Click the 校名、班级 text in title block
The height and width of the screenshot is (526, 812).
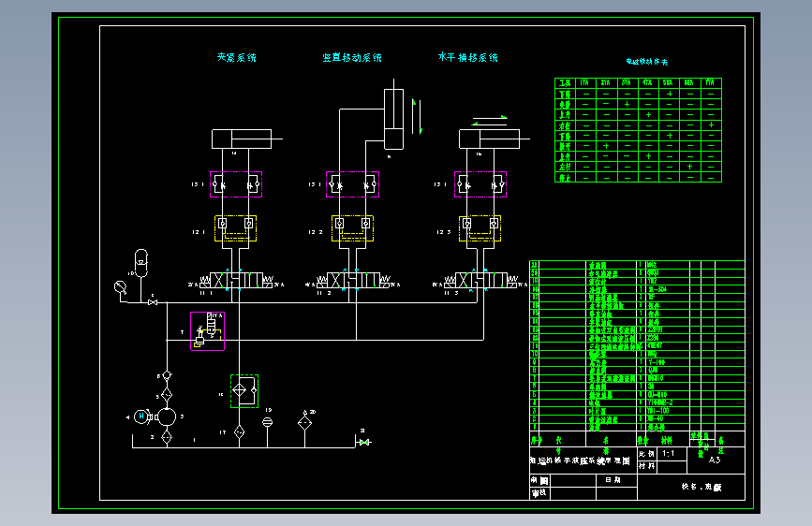701,487
